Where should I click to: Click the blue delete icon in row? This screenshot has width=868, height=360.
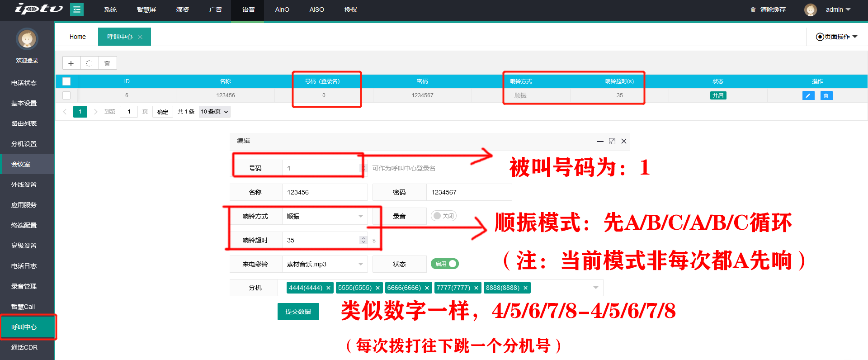[826, 95]
